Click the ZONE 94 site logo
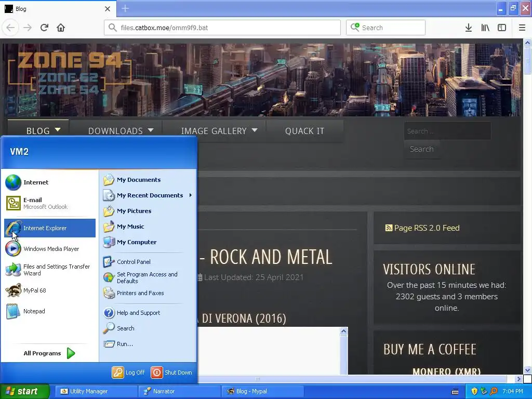The width and height of the screenshot is (532, 399). (x=70, y=73)
